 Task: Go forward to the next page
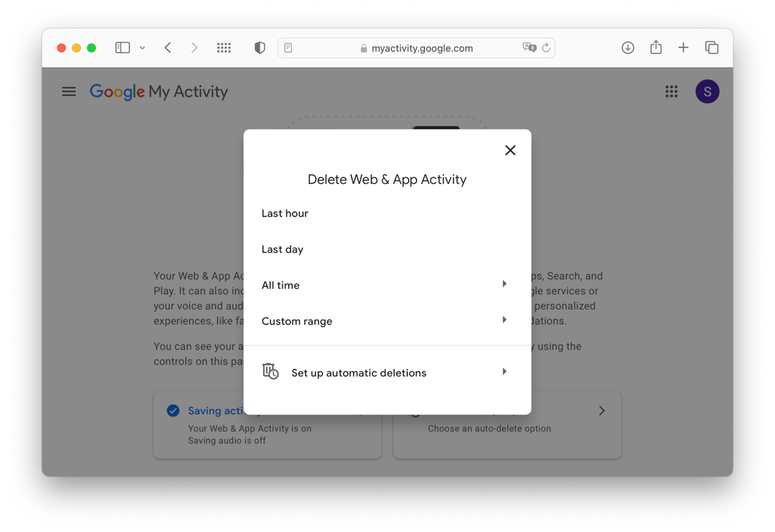click(x=194, y=47)
